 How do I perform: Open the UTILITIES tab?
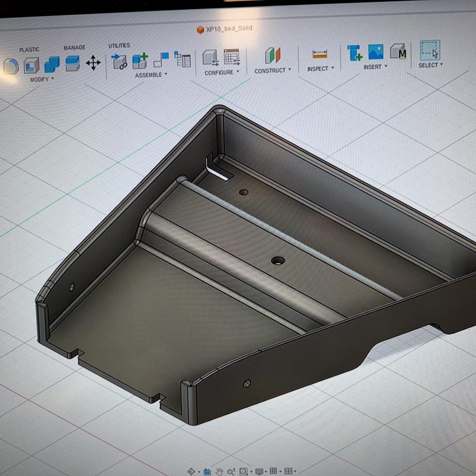tap(120, 46)
